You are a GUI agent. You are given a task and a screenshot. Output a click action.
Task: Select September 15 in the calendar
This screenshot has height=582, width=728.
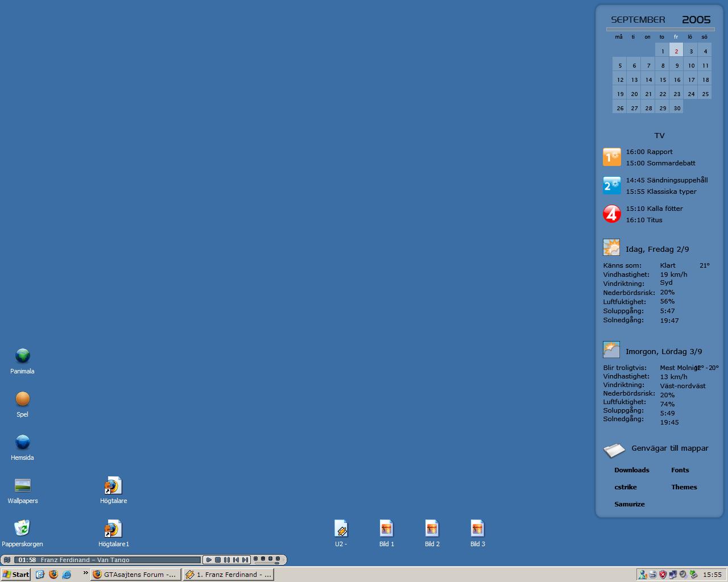point(662,79)
